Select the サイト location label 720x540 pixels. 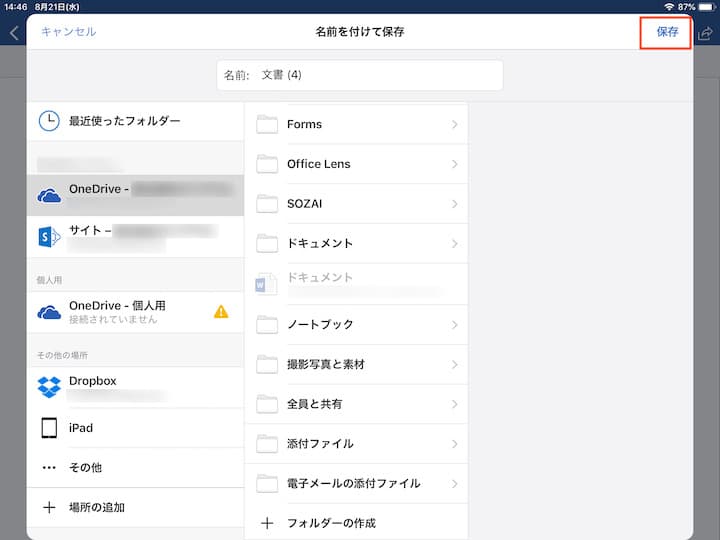coord(90,230)
